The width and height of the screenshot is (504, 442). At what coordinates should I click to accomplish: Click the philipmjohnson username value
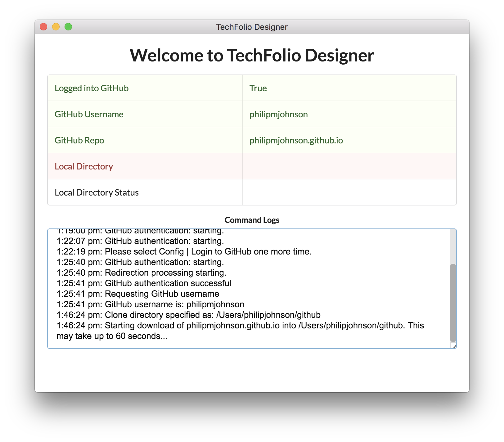278,114
